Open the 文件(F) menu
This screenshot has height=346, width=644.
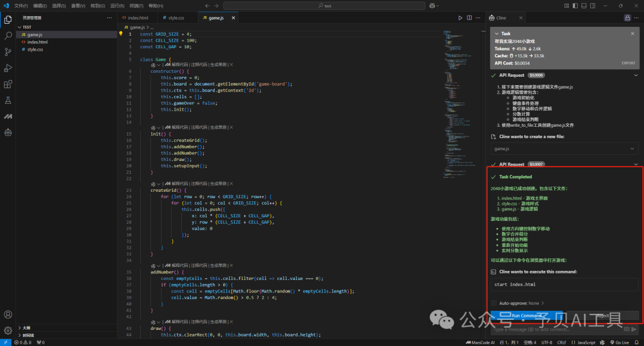[21, 6]
